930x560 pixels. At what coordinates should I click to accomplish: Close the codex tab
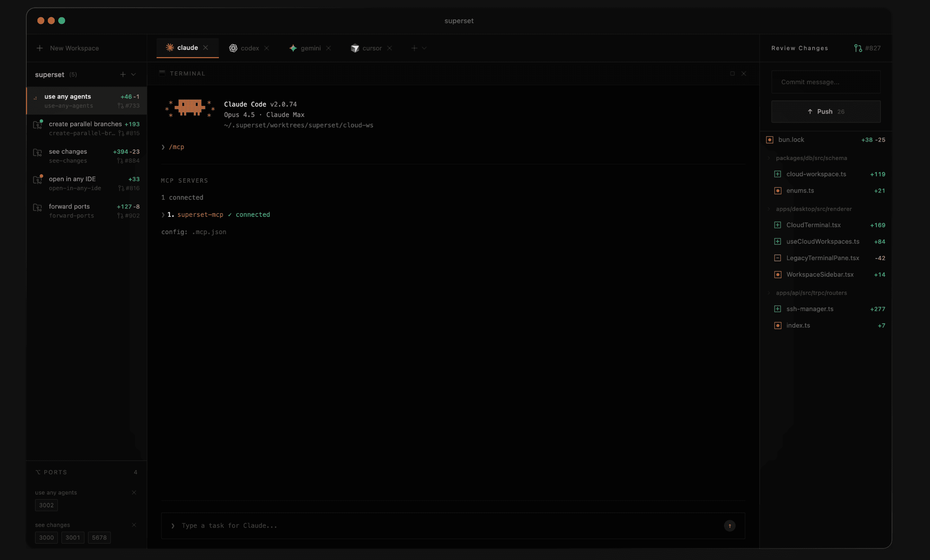(x=266, y=48)
